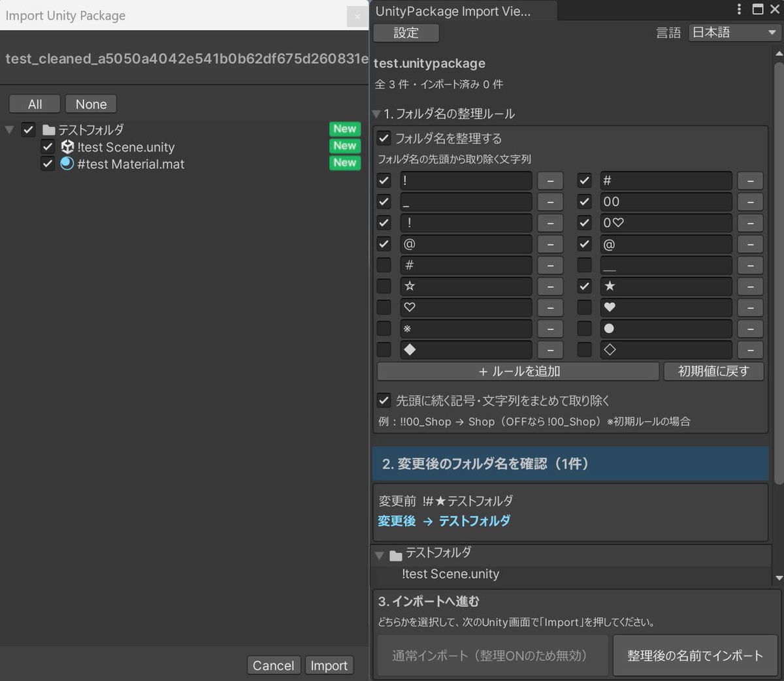This screenshot has height=681, width=784.
Task: Click the disabled 通常インポート button
Action: (x=493, y=656)
